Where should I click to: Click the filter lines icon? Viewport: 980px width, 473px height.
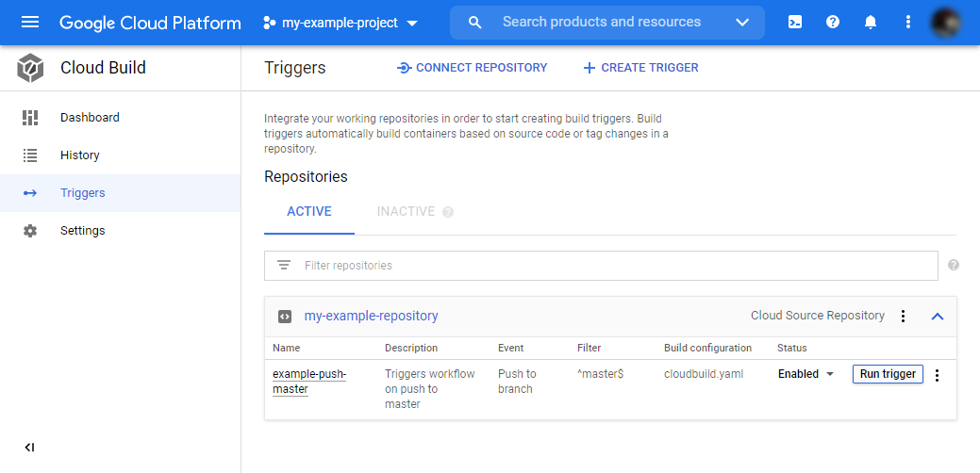(x=284, y=265)
